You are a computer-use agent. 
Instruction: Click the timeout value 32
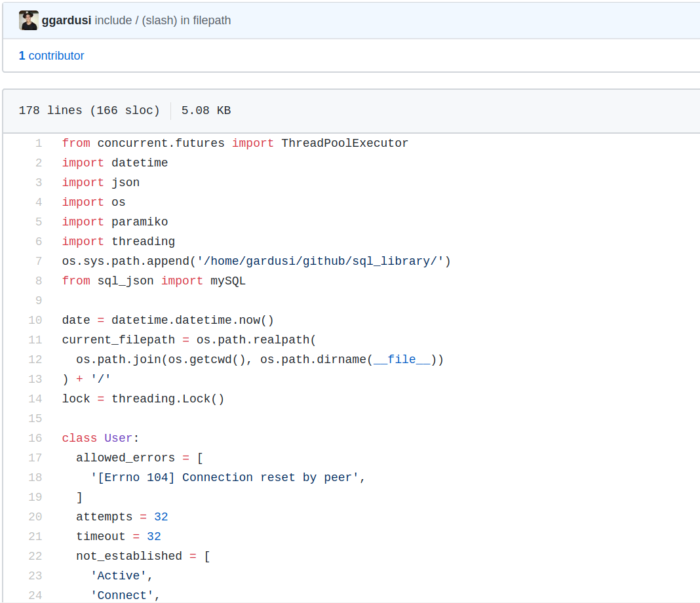point(154,536)
